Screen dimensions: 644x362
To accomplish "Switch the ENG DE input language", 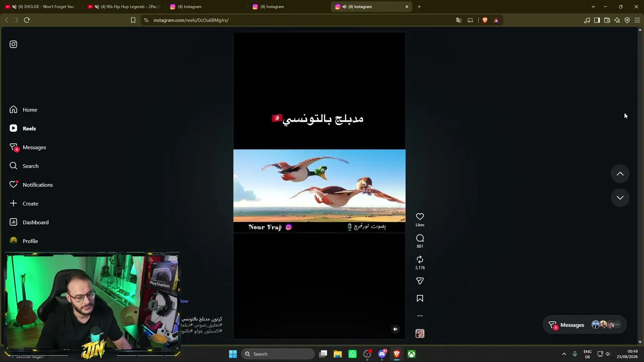I will [x=588, y=354].
